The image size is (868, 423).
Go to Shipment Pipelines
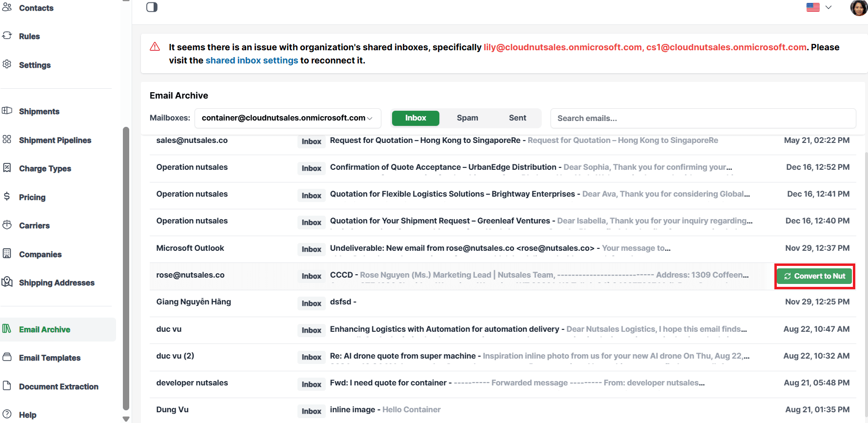coord(55,140)
